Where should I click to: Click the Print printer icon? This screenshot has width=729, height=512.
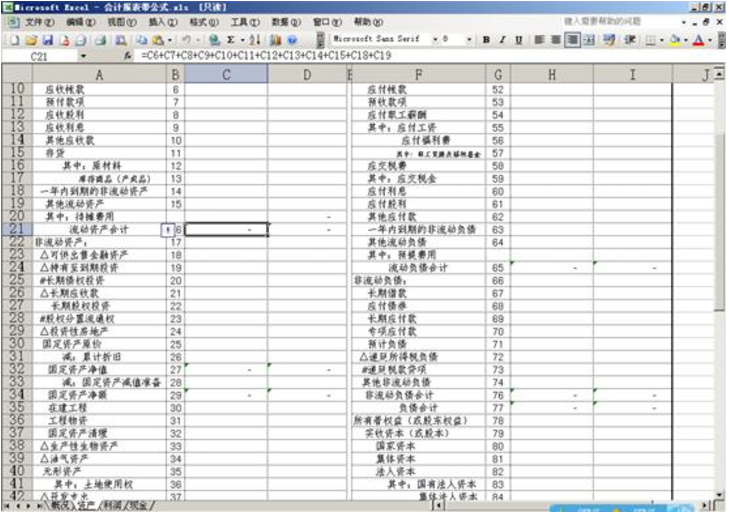100,40
